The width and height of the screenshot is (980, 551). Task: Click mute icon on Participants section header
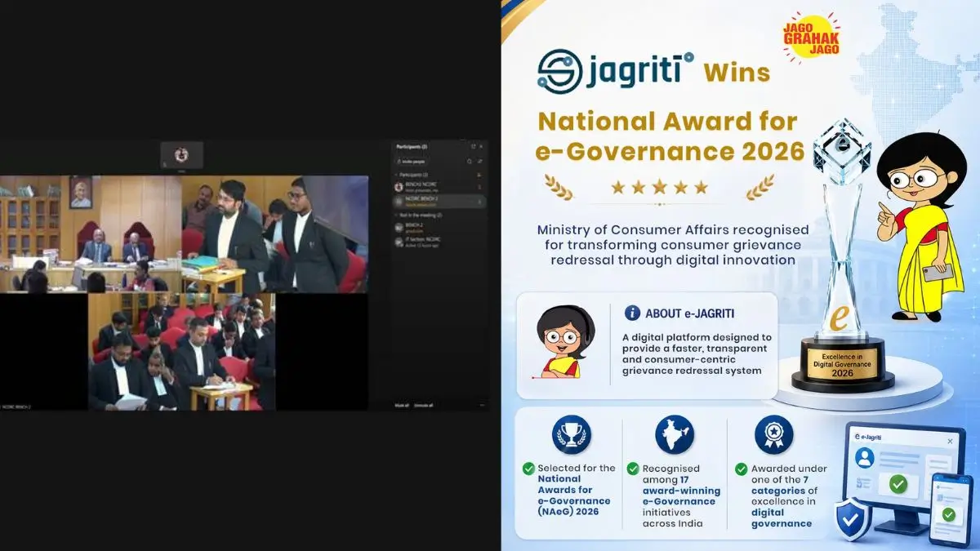(479, 175)
